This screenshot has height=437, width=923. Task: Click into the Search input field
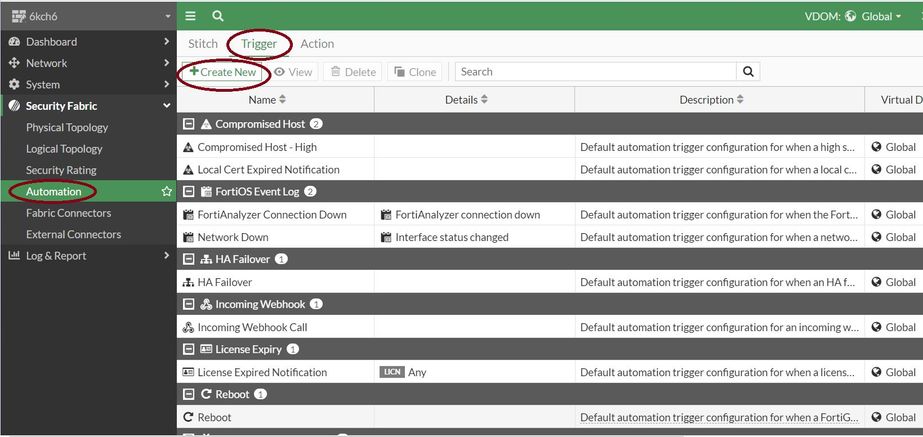point(596,72)
